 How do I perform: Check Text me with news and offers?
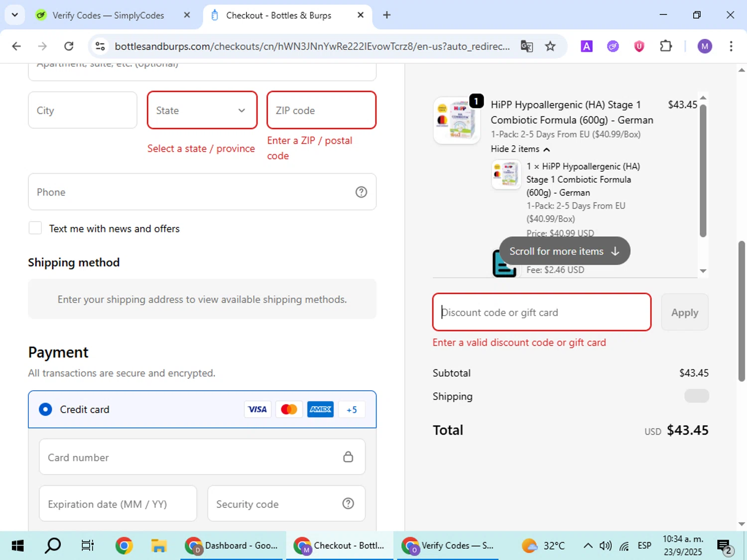click(35, 228)
